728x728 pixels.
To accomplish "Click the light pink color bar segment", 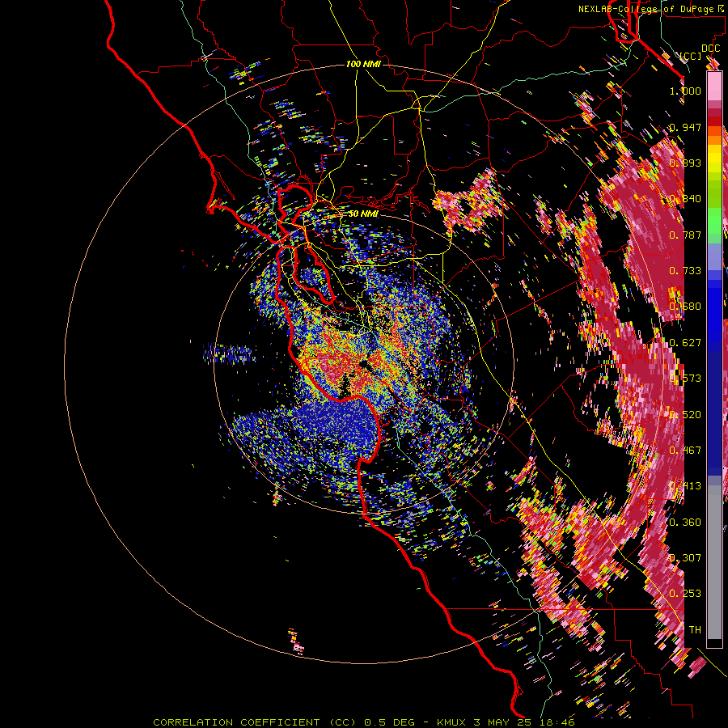I will pos(714,86).
